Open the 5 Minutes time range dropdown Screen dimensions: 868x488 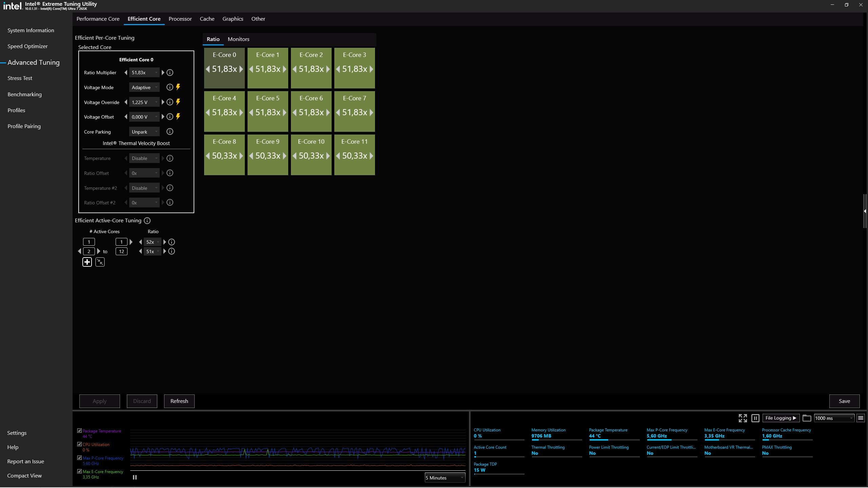pos(445,478)
